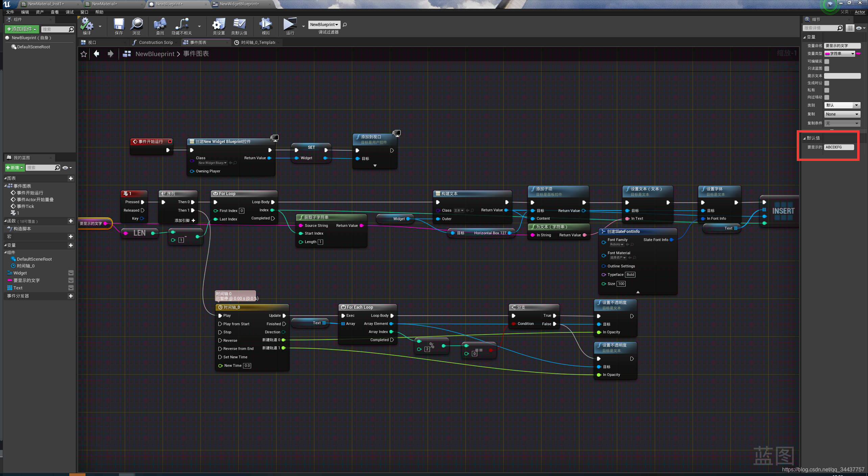Navigate forward with the right arrow
Viewport: 868px width, 476px height.
[x=111, y=54]
